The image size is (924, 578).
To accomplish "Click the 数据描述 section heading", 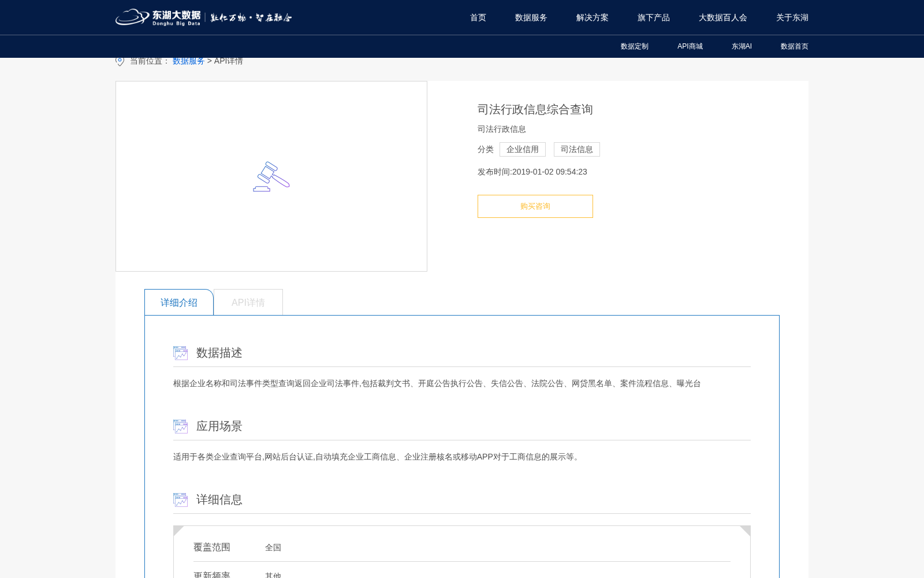I will pyautogui.click(x=219, y=353).
